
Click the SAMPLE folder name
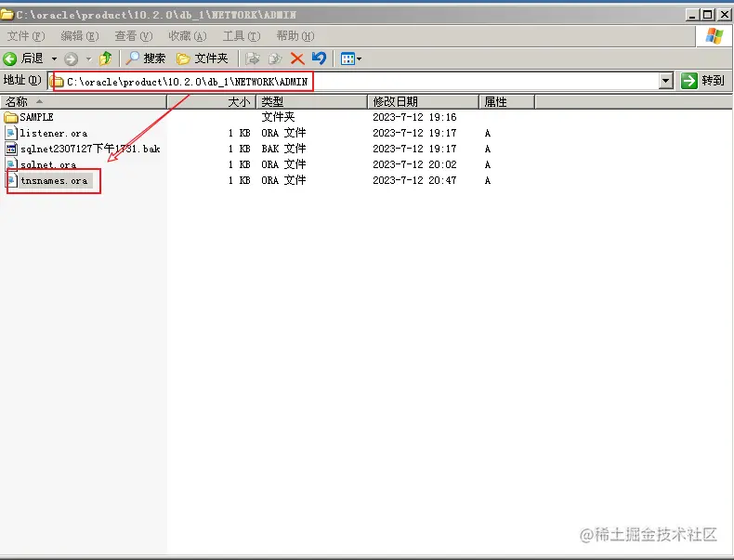coord(36,117)
